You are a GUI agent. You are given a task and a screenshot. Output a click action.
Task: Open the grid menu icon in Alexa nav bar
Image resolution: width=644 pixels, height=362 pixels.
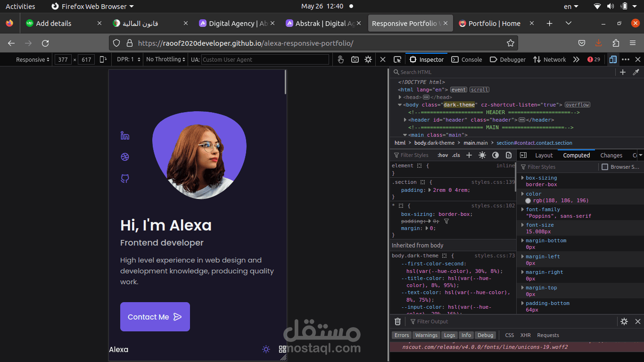click(282, 349)
